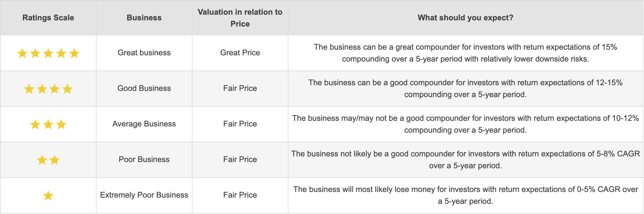Image resolution: width=644 pixels, height=214 pixels.
Task: Click the four-star rating icons
Action: click(48, 89)
